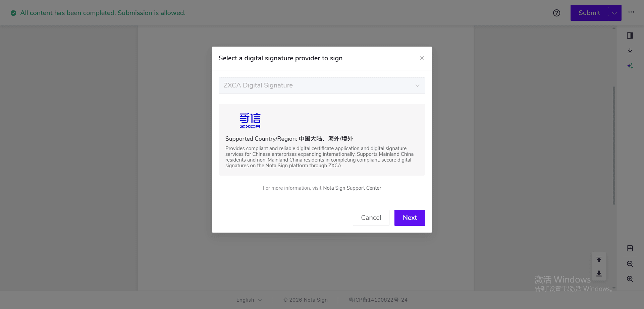The image size is (644, 309).
Task: Expand the Submit button dropdown arrow
Action: (x=614, y=13)
